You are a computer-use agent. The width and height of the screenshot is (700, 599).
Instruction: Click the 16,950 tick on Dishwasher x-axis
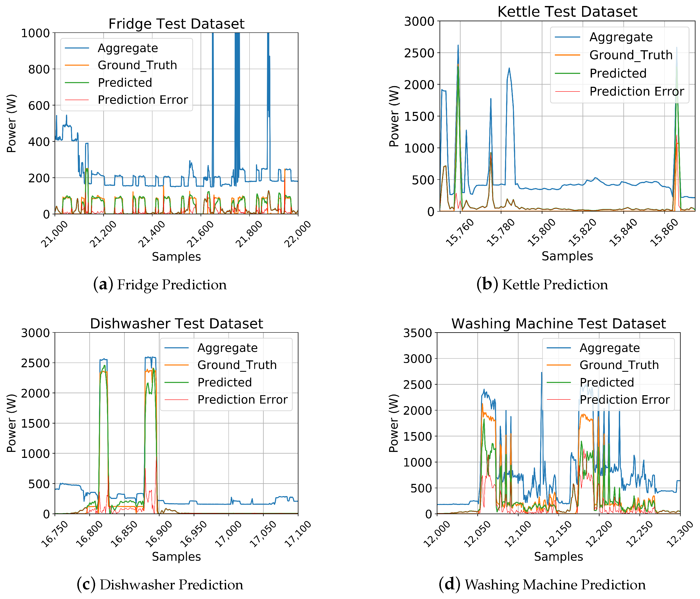click(193, 534)
